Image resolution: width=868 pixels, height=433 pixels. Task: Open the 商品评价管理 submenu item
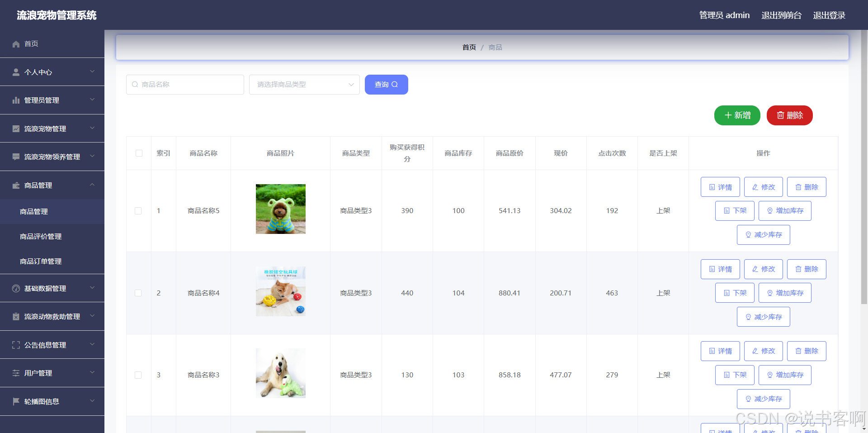tap(52, 237)
